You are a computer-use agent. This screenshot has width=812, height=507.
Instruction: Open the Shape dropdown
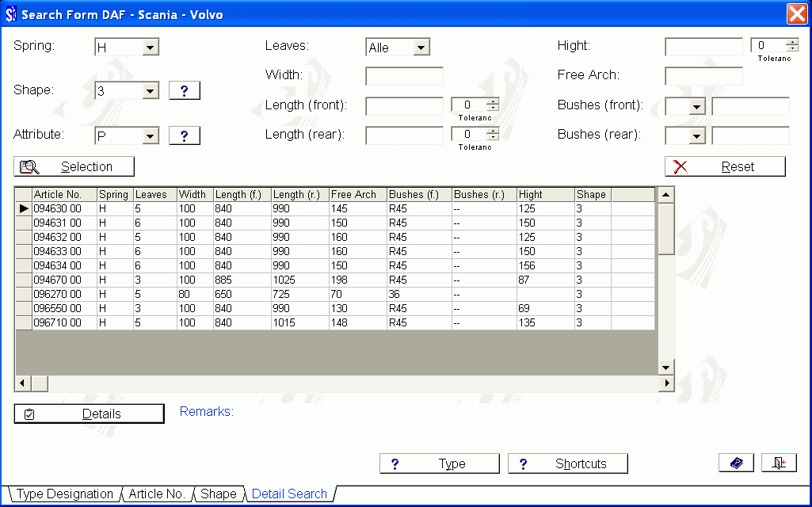point(151,91)
